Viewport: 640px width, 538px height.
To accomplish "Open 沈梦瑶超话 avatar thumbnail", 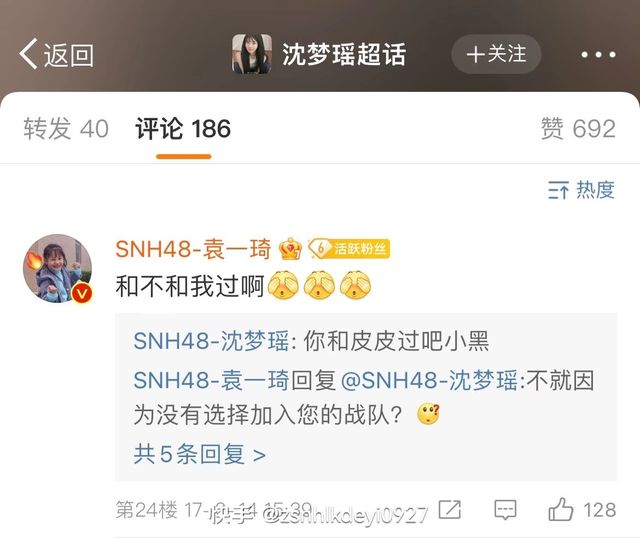I will 252,54.
